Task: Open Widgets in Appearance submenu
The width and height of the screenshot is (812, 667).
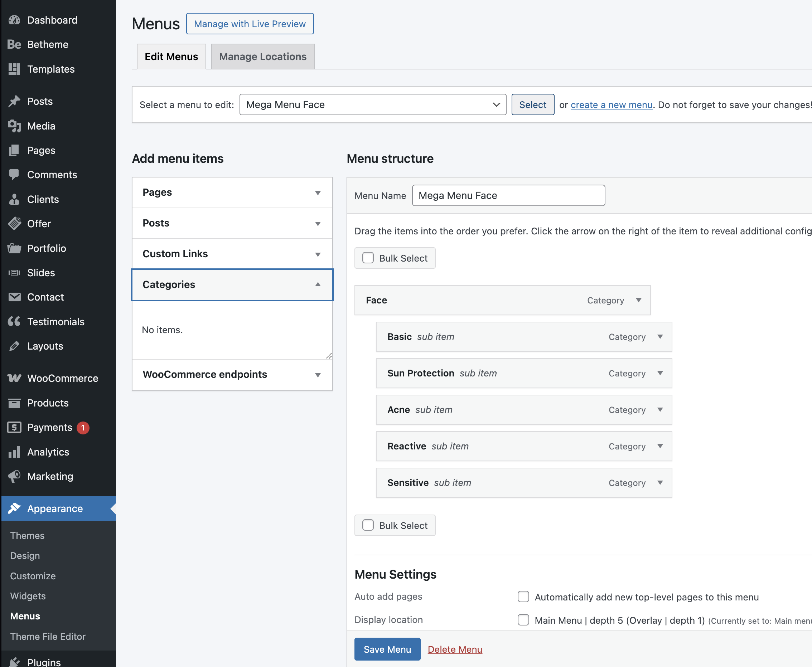Action: pos(28,596)
